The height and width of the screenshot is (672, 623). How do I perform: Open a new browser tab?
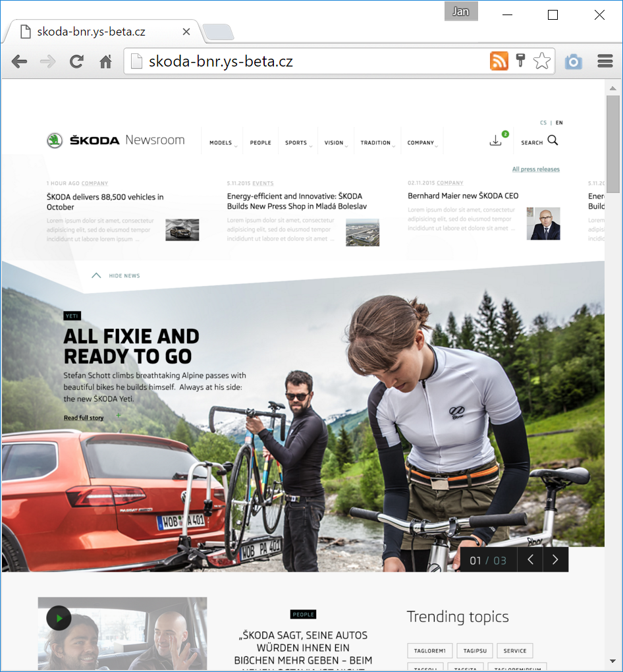coord(218,32)
